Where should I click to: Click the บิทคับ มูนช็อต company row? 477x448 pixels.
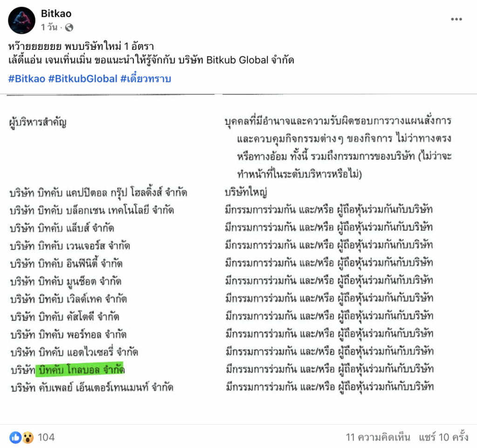[66, 281]
